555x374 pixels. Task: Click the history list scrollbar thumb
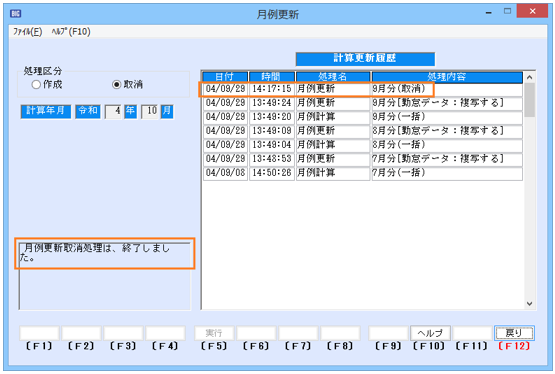tap(530, 100)
